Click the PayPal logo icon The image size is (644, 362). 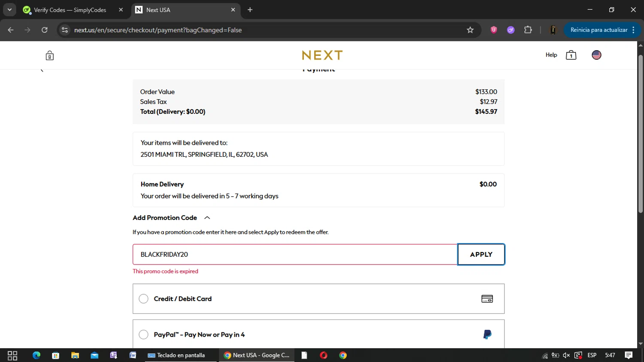487,335
